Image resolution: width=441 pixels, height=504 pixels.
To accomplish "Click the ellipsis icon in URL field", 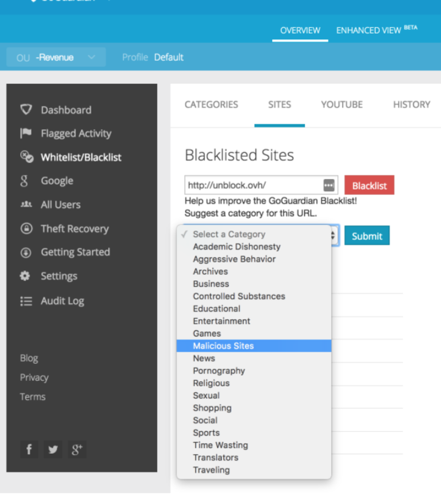I will pyautogui.click(x=329, y=185).
